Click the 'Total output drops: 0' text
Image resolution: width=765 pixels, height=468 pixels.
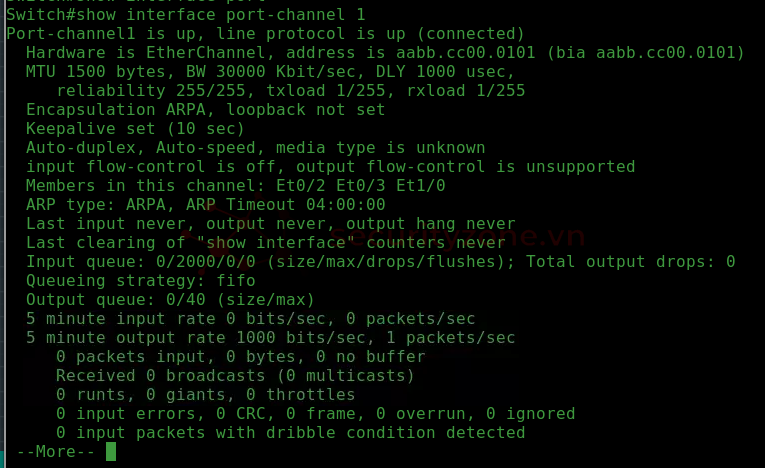coord(630,262)
